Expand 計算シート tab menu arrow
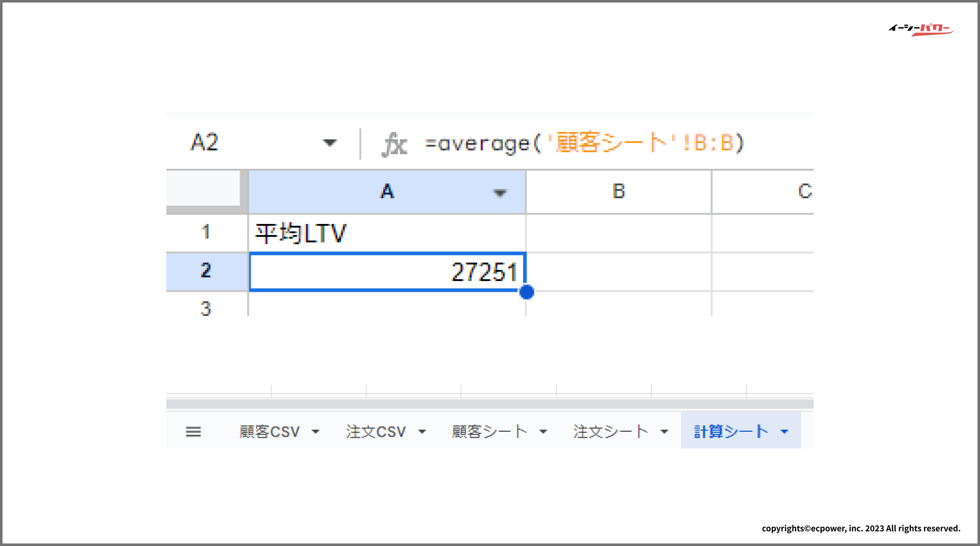 784,432
